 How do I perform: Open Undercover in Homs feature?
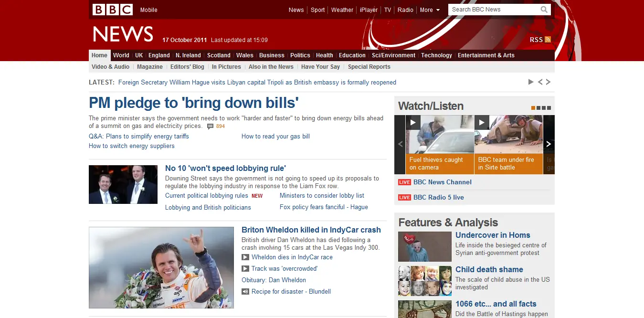point(493,235)
